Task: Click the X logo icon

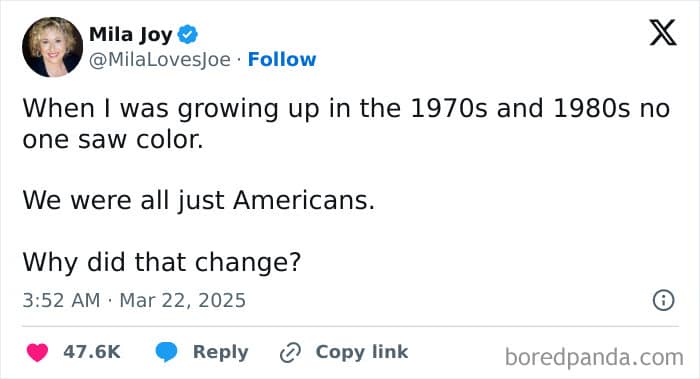Action: 663,33
